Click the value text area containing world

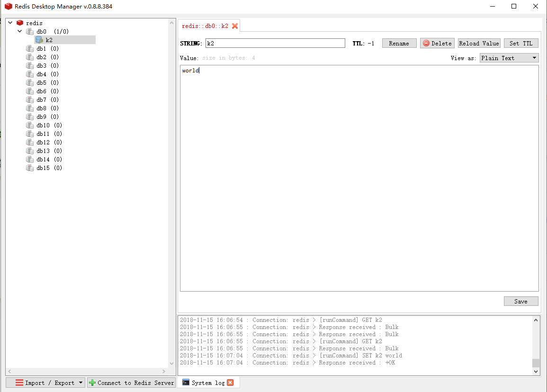pos(359,178)
